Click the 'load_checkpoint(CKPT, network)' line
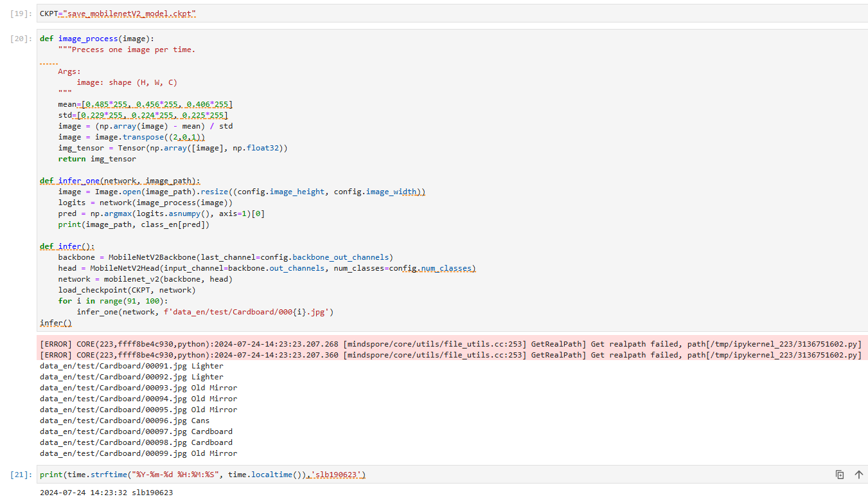 pyautogui.click(x=127, y=290)
